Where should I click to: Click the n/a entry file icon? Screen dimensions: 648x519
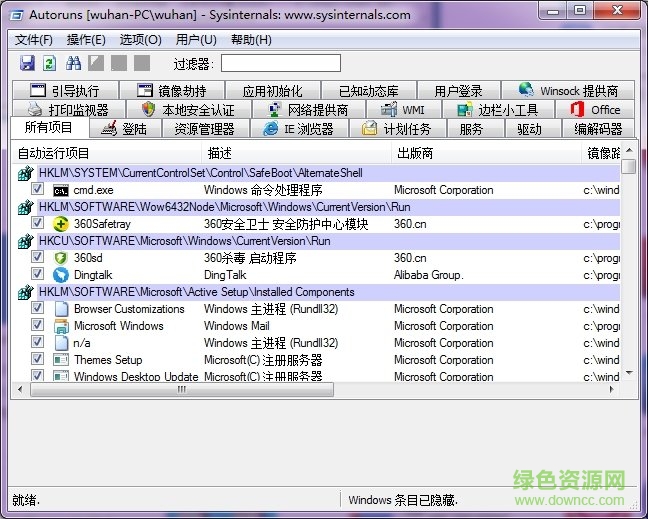coord(61,343)
